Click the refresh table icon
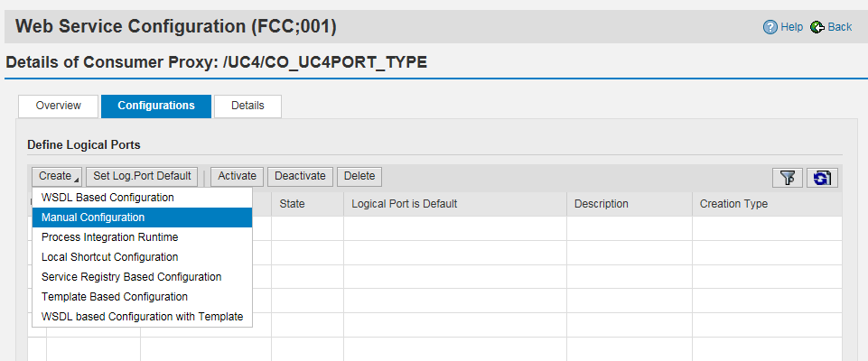The width and height of the screenshot is (868, 361). coord(821,178)
